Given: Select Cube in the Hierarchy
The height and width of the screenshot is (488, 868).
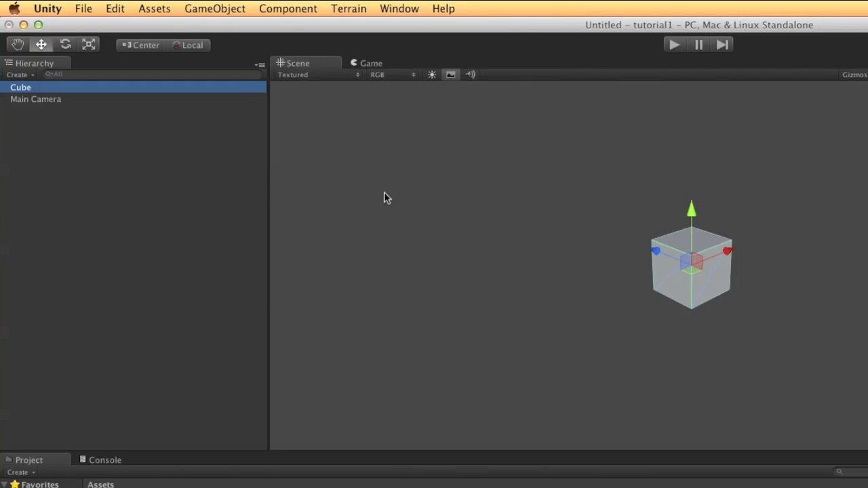Looking at the screenshot, I should 133,87.
